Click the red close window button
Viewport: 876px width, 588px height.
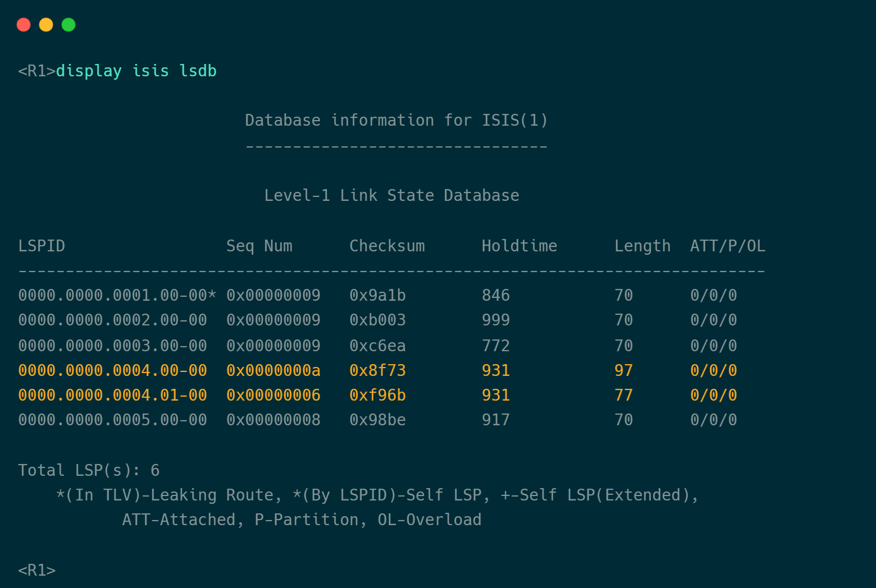click(x=24, y=25)
